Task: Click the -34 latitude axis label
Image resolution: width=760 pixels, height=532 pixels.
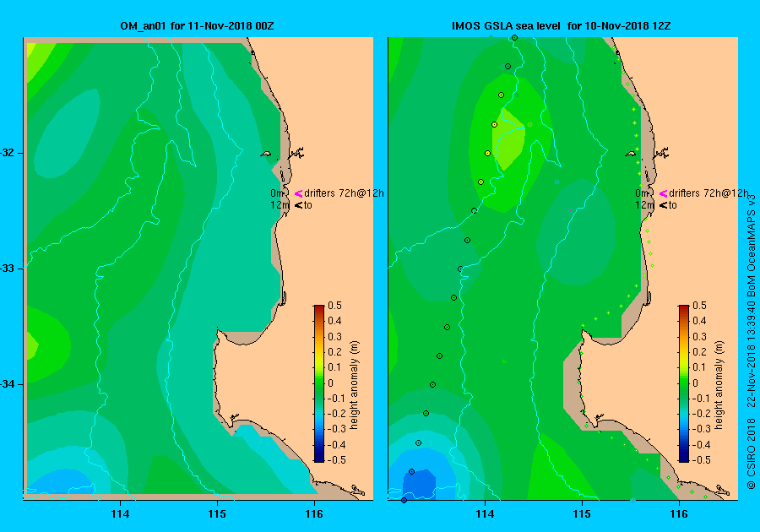Action: 8,384
